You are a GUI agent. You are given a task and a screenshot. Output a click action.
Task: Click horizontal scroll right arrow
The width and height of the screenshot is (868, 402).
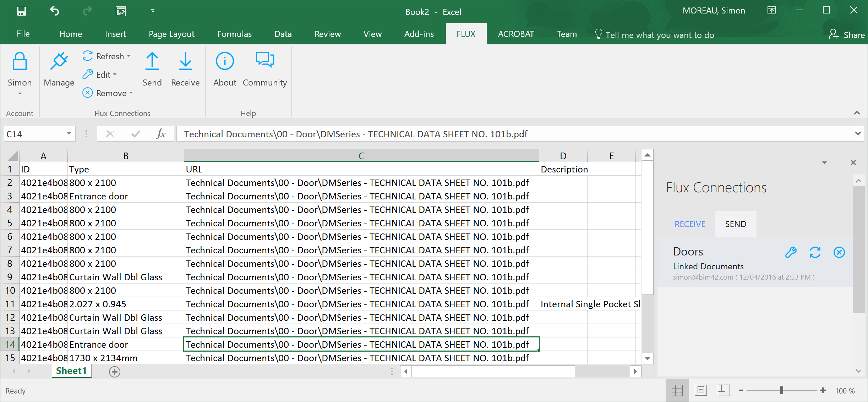(x=635, y=371)
